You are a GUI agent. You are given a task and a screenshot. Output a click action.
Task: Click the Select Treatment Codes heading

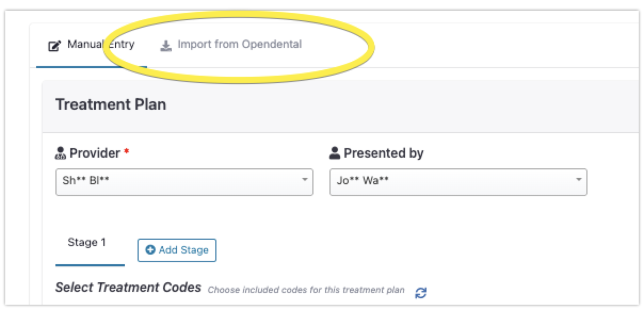pyautogui.click(x=128, y=288)
